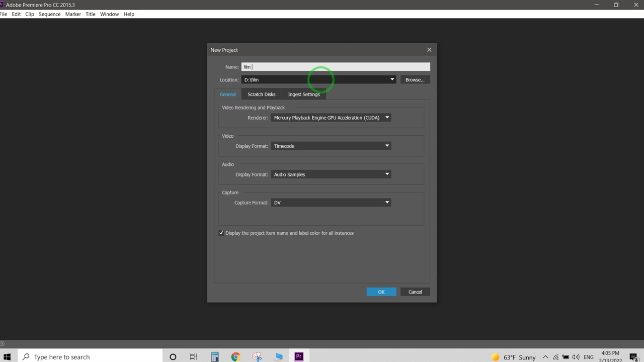Open the notification center icon
644x362 pixels.
click(633, 357)
